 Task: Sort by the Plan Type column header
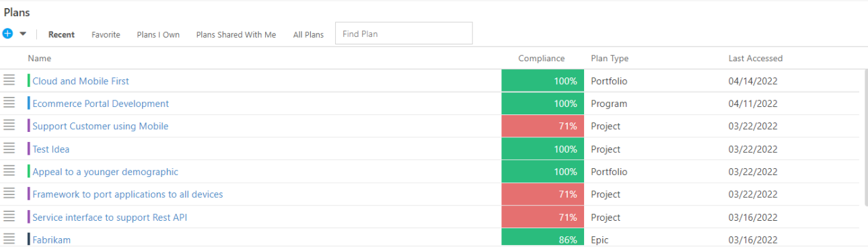point(610,59)
